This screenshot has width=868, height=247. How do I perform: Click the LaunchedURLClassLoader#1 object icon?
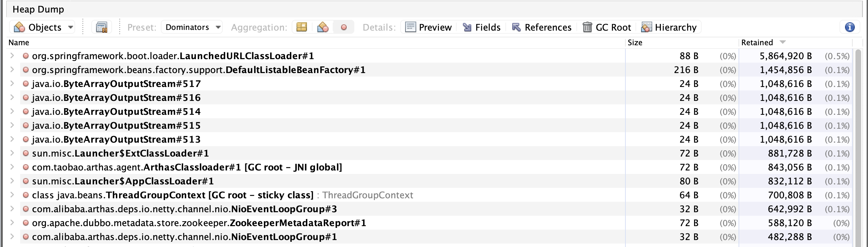[x=25, y=56]
